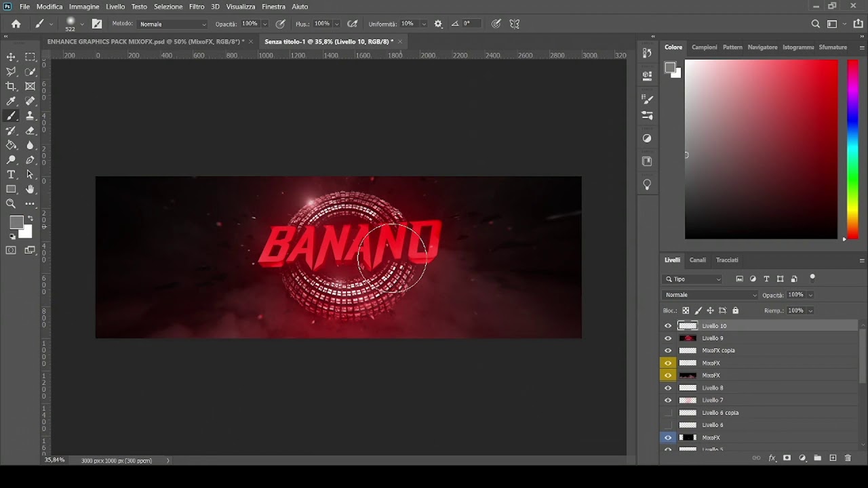Click the vertical hue slider bar
Viewport: 868px width, 488px height.
click(x=852, y=149)
